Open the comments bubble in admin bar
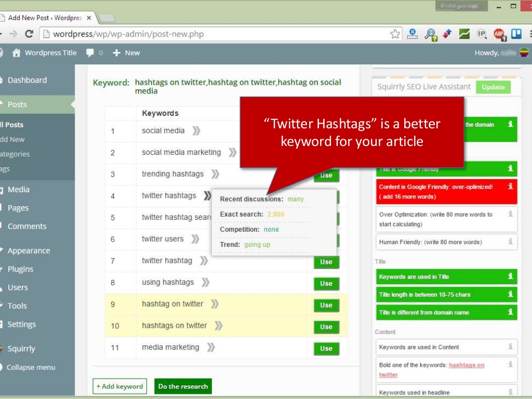The height and width of the screenshot is (399, 532). 90,52
